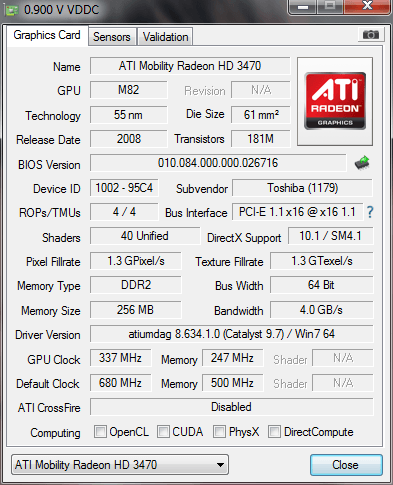Open the graphics card selection dropdown

[120, 464]
